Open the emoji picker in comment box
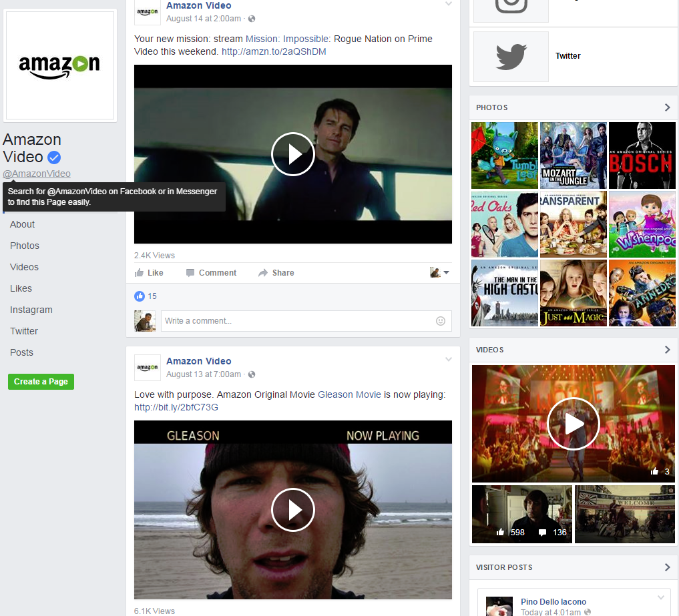 click(441, 321)
